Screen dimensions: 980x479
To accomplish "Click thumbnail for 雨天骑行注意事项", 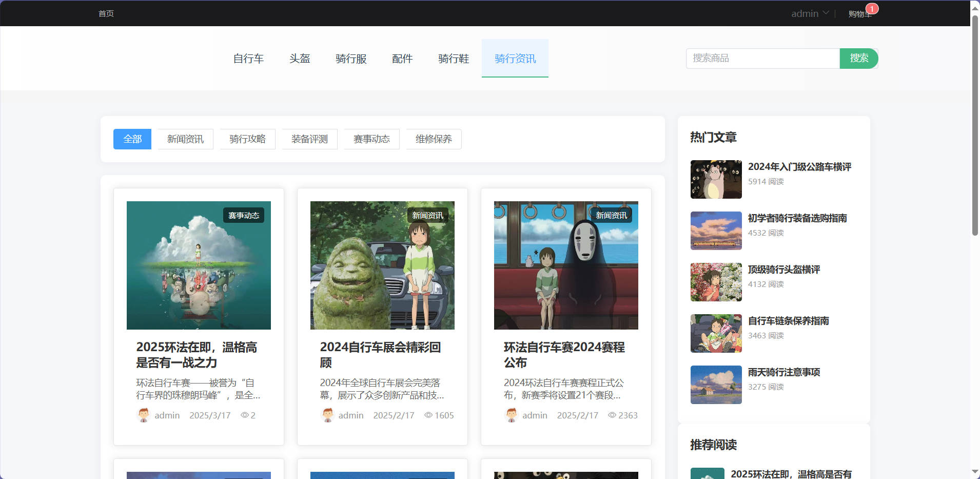I will coord(716,385).
